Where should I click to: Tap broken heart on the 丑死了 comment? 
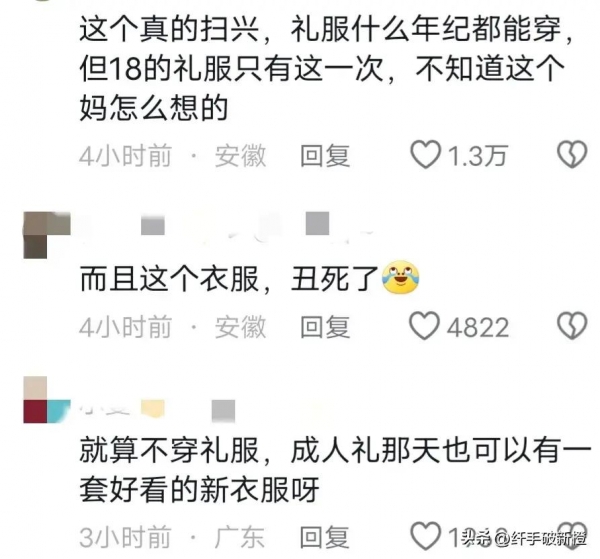[x=572, y=326]
